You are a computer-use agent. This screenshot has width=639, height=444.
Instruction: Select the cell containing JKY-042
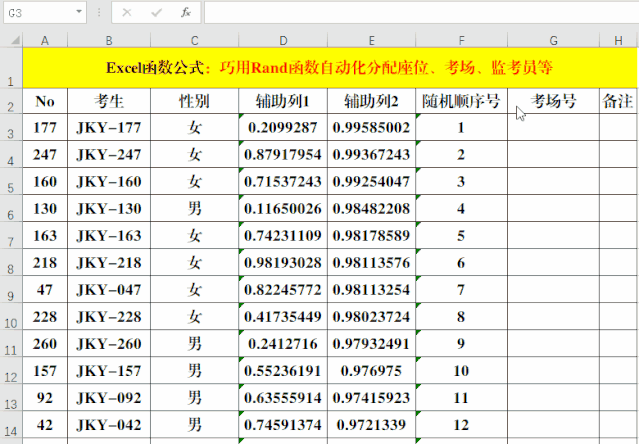tap(110, 423)
